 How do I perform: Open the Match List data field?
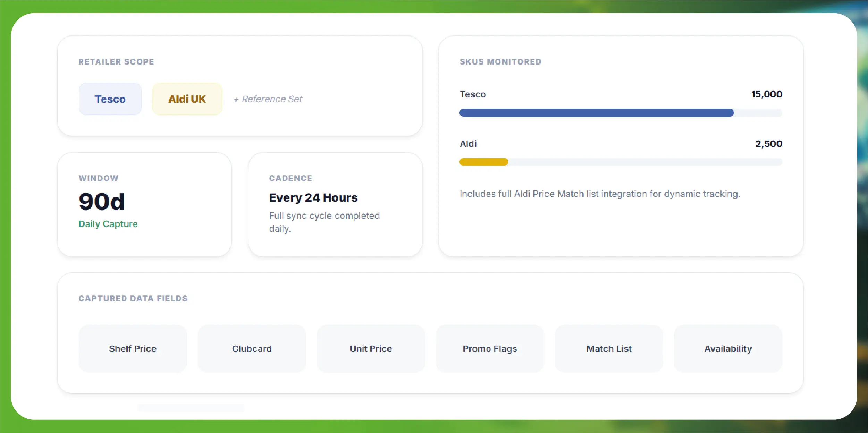pyautogui.click(x=609, y=349)
